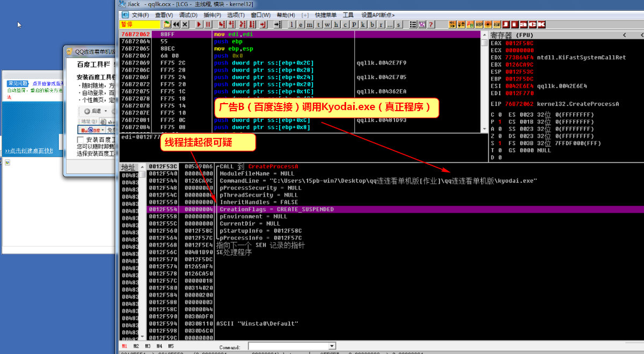Click the Trace into toolbar icon
The height and width of the screenshot is (354, 644).
pos(242,24)
